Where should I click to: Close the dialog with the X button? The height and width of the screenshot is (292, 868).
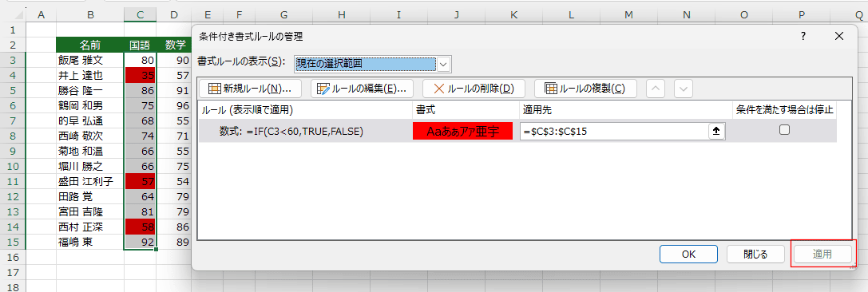point(838,37)
